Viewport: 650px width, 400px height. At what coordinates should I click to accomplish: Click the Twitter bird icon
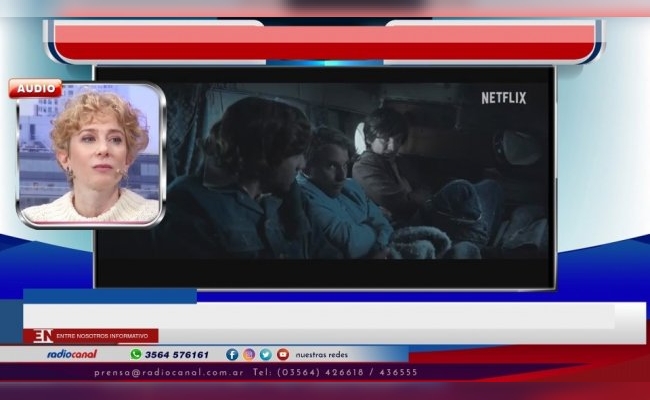click(x=266, y=354)
